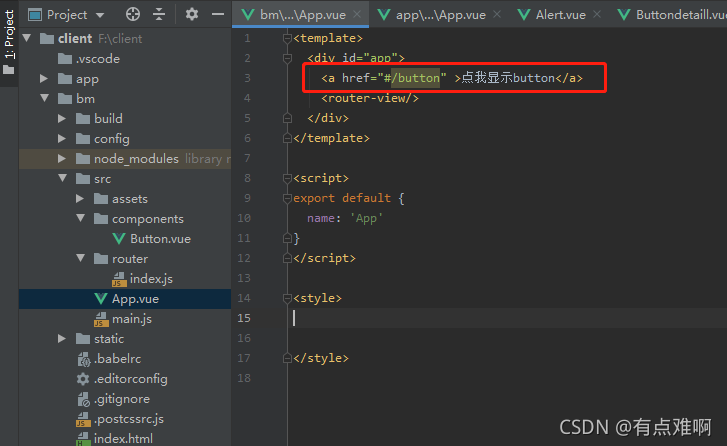Image resolution: width=727 pixels, height=446 pixels.
Task: Click the gear icon of .editorconfig
Action: pyautogui.click(x=83, y=379)
